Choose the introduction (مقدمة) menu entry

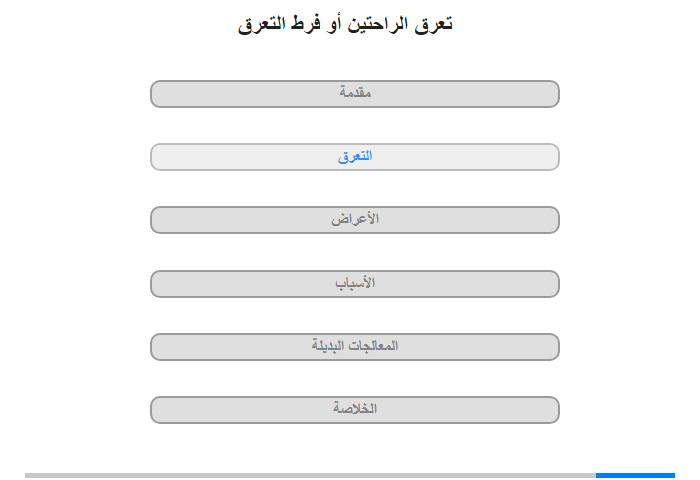tap(354, 94)
